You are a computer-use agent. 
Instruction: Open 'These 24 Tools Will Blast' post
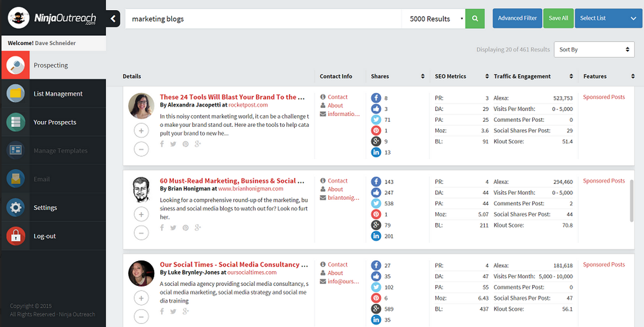click(233, 97)
